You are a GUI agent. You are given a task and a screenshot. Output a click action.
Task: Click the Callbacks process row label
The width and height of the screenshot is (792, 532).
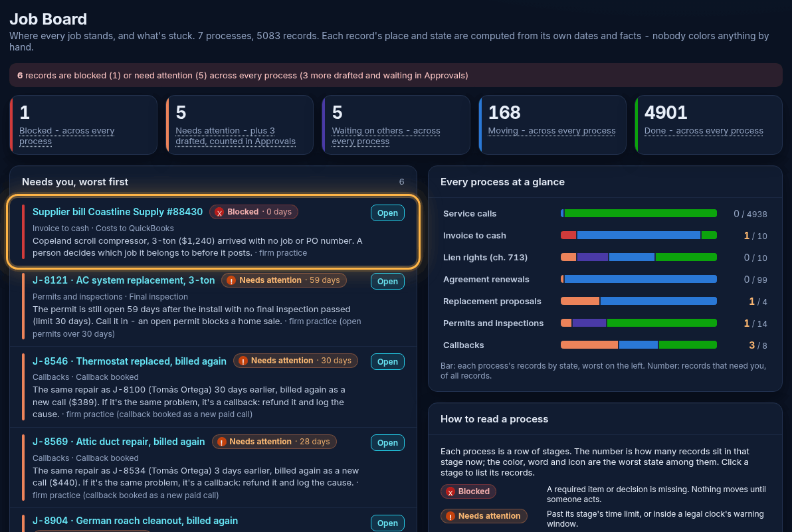coord(463,345)
